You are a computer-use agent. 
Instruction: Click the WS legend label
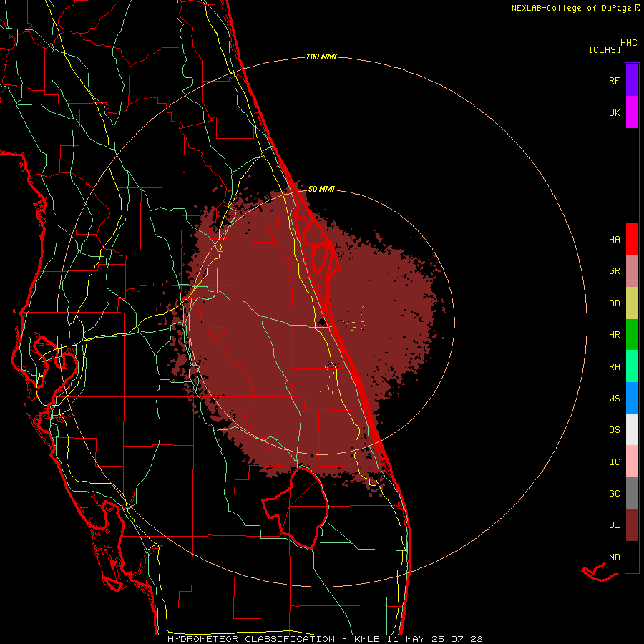coord(614,399)
